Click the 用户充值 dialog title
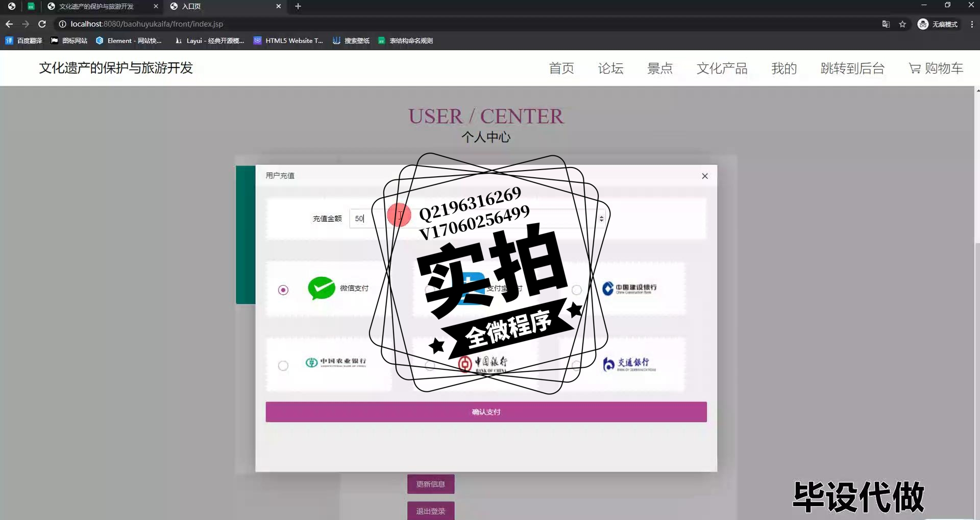The image size is (980, 520). [x=280, y=175]
